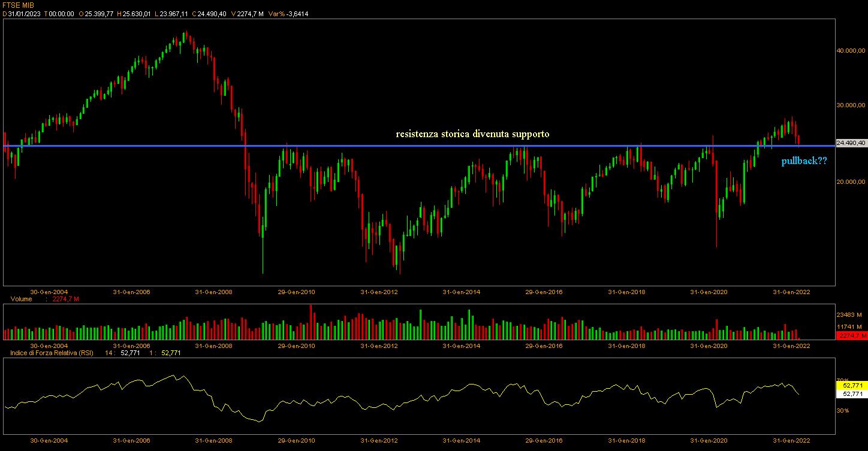Click the FTSE MIB chart title
This screenshot has width=868, height=451.
pos(19,5)
